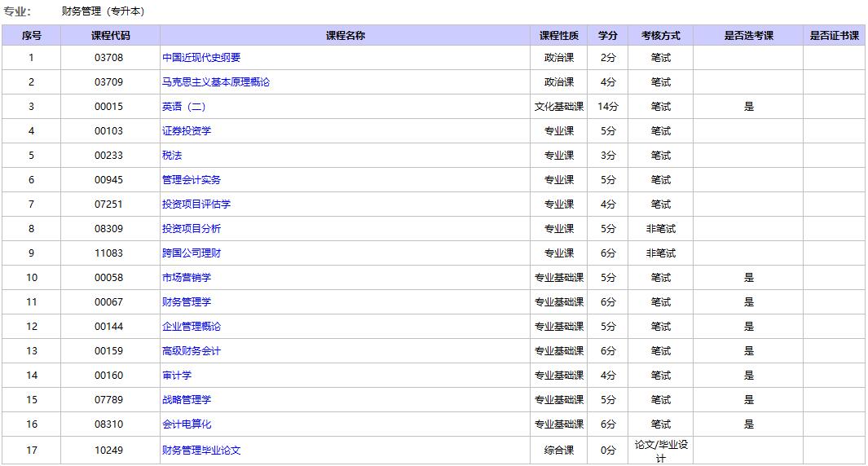
Task: Select course code 11083
Action: tap(109, 253)
